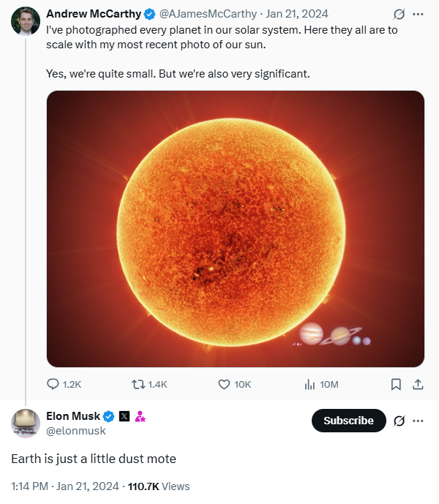The image size is (439, 504).
Task: Open Elon Musk's profile avatar
Action: point(26,424)
